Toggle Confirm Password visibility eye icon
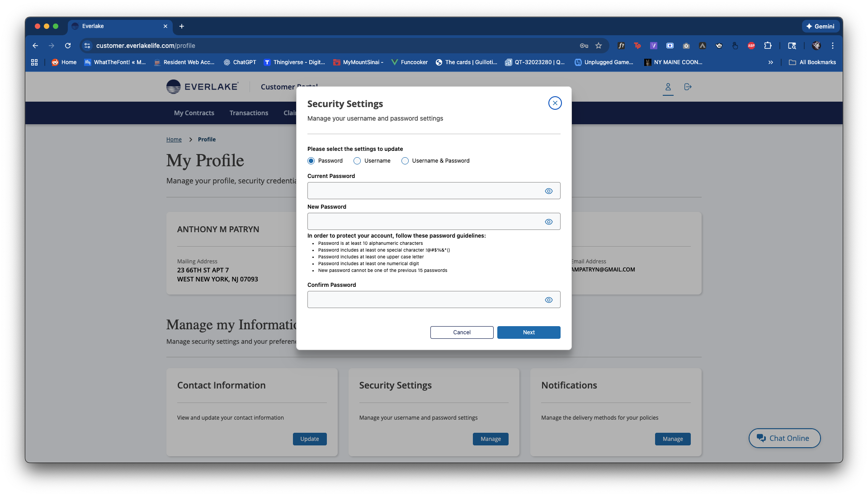 pos(548,300)
